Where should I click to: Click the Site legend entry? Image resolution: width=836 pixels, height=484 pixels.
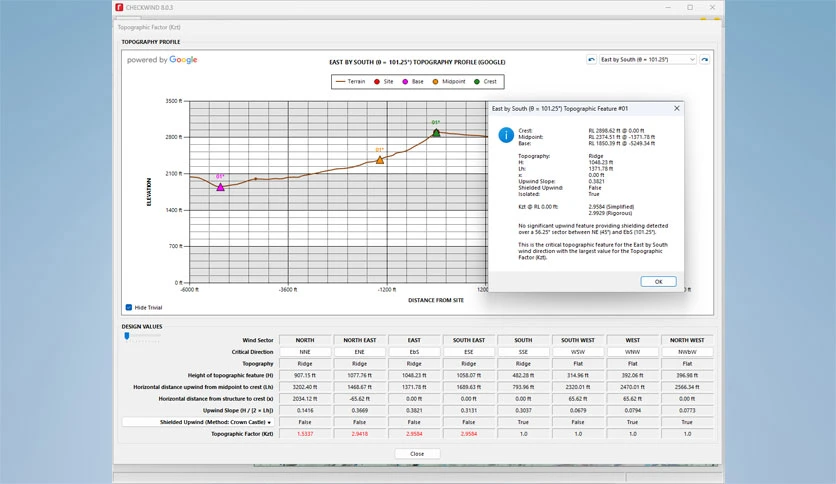point(384,82)
